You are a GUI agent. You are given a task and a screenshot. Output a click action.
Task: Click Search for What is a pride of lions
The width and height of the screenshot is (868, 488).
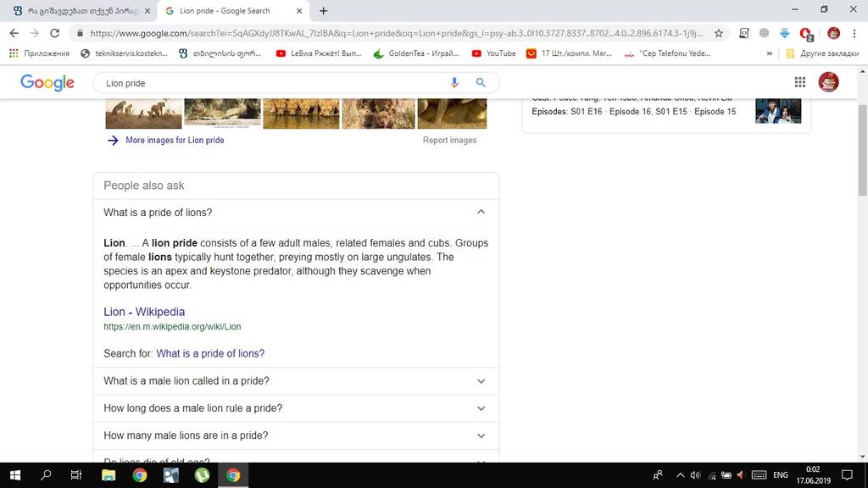tap(210, 353)
